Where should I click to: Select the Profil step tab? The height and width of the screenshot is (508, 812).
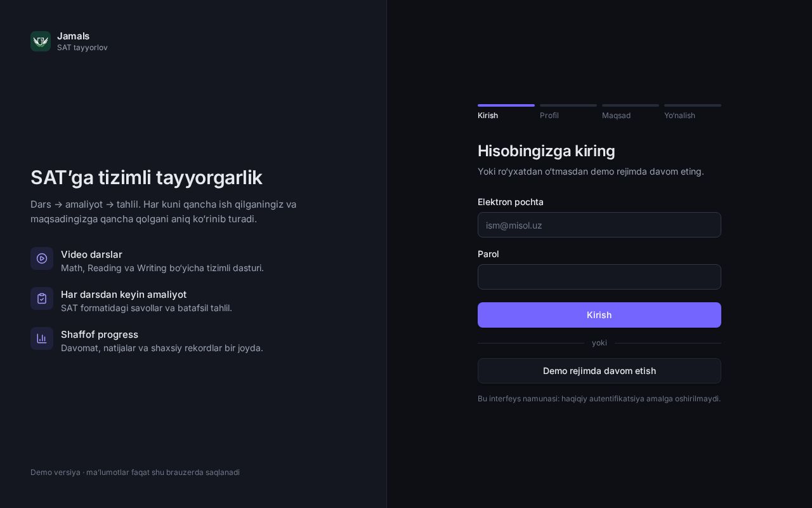[568, 112]
